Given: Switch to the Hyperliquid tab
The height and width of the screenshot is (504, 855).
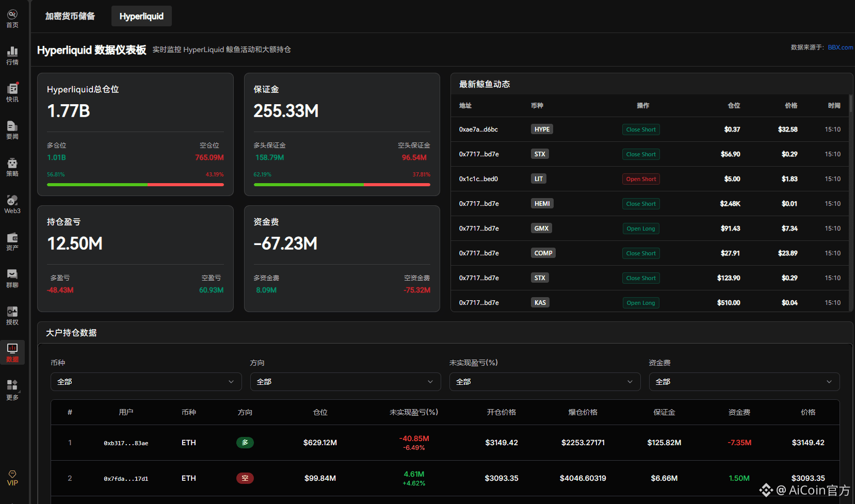Looking at the screenshot, I should pyautogui.click(x=141, y=15).
